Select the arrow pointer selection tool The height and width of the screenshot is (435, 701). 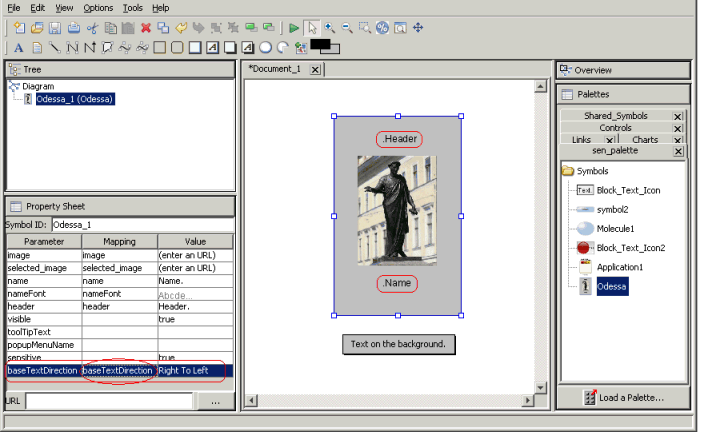click(311, 28)
